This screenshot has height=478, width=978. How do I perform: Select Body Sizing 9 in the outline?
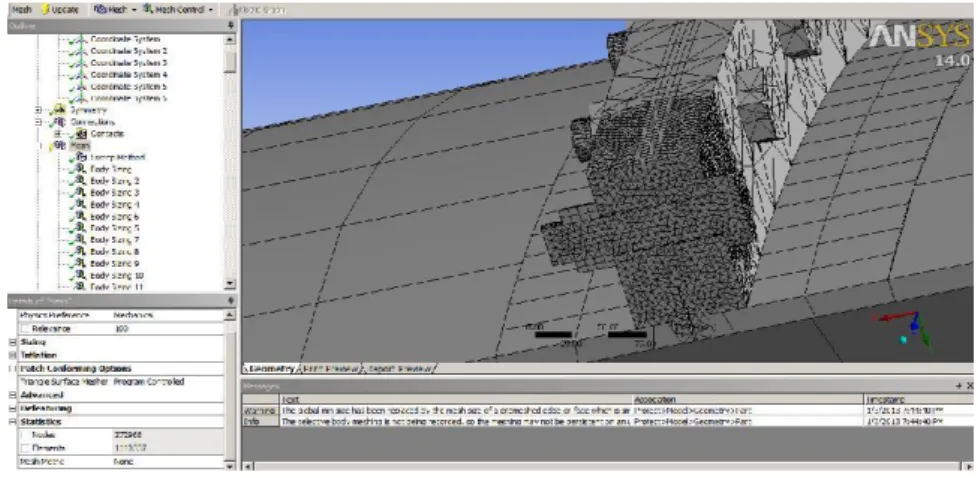115,264
